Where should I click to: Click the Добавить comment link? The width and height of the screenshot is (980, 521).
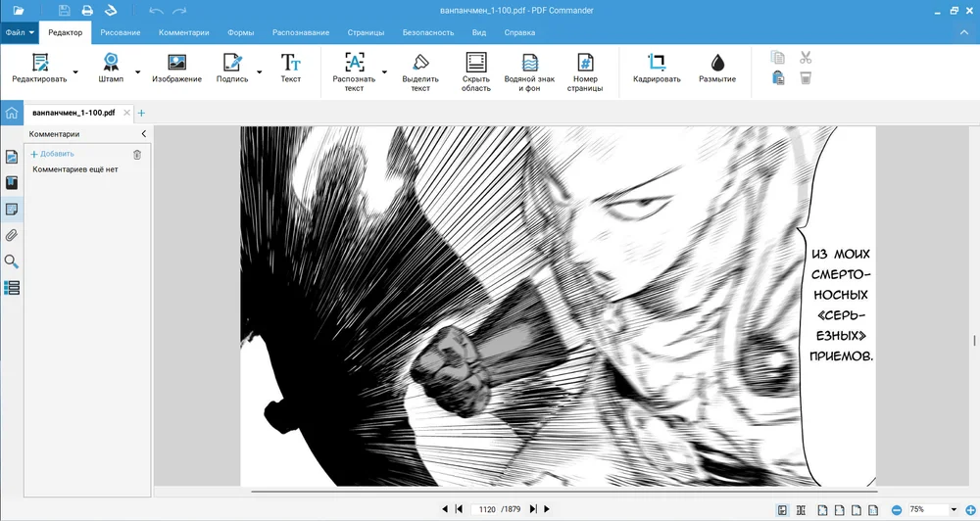pos(52,154)
